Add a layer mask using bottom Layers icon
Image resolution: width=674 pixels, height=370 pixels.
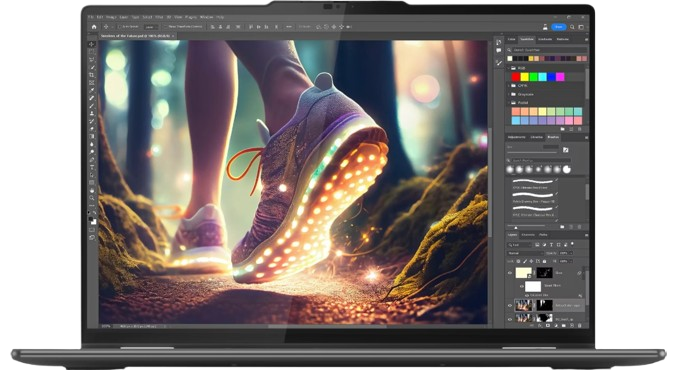[548, 326]
